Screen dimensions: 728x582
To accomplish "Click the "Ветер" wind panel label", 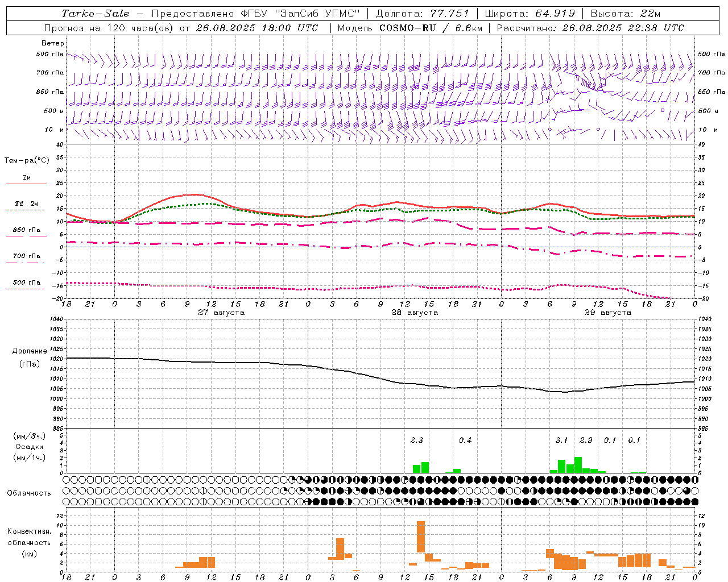I will (x=52, y=43).
